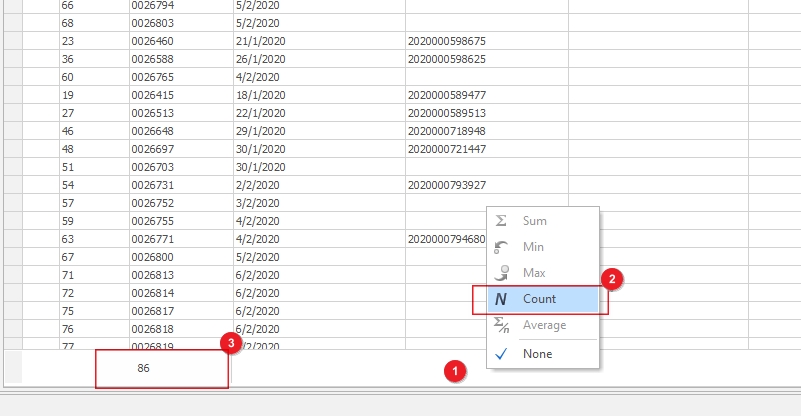Click the Average icon in context menu
Image resolution: width=801 pixels, height=416 pixels.
coord(502,325)
